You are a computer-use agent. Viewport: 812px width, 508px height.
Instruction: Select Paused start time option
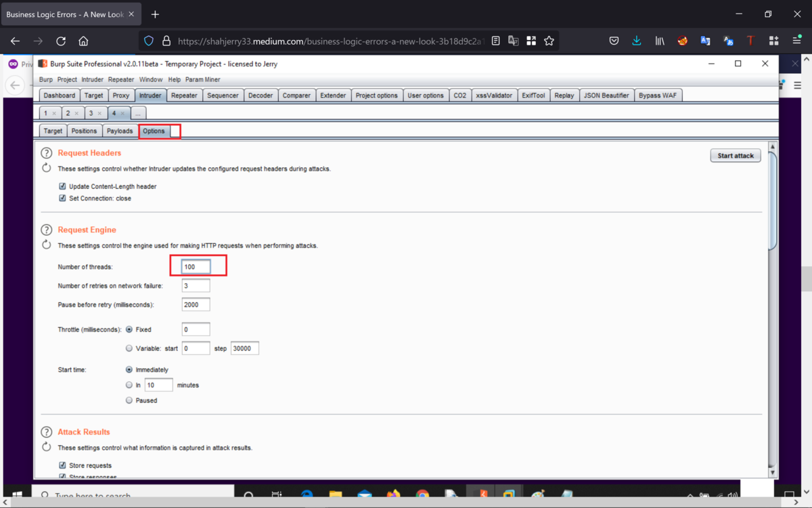click(129, 401)
